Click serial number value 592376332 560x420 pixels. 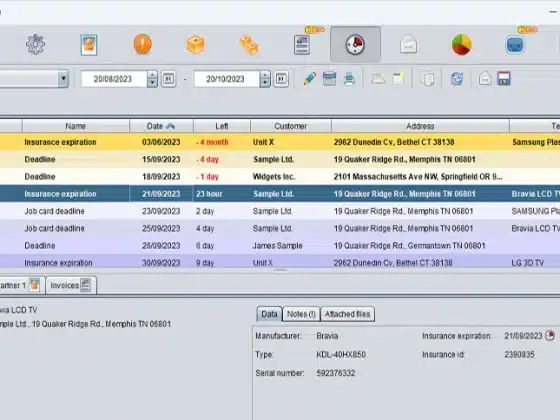[x=336, y=373]
